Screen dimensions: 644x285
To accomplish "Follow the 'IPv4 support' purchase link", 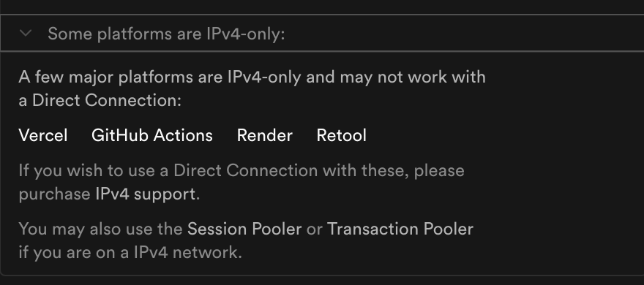I will tap(146, 194).
